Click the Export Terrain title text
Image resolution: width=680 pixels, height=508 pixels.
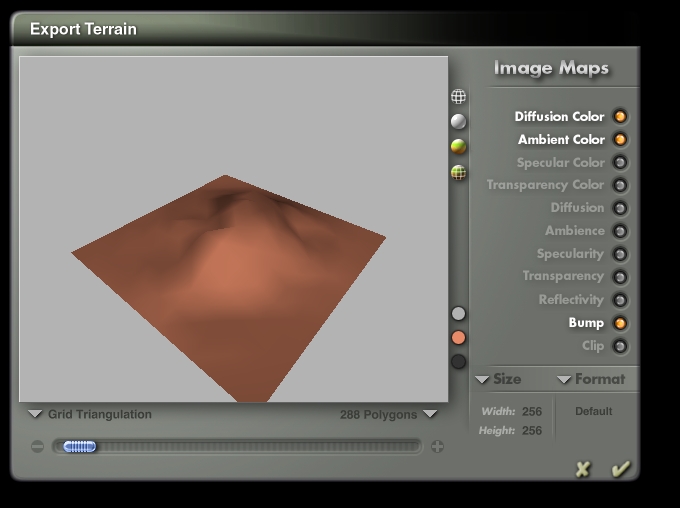pyautogui.click(x=83, y=29)
